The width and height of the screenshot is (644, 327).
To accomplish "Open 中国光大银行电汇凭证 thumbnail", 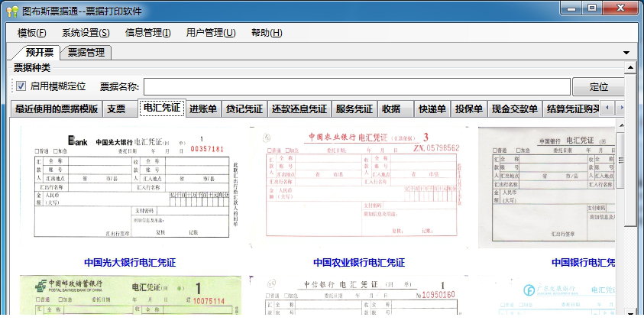I will click(131, 187).
